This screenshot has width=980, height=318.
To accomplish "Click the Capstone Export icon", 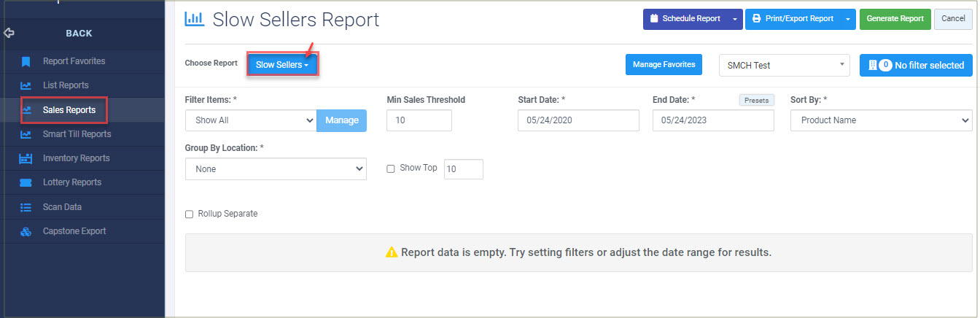I will [x=26, y=231].
